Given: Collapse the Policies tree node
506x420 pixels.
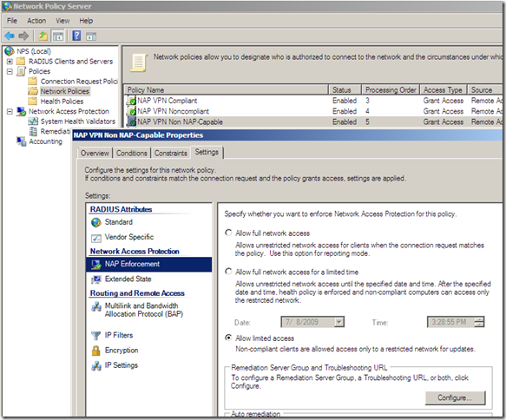Looking at the screenshot, I should [x=10, y=71].
